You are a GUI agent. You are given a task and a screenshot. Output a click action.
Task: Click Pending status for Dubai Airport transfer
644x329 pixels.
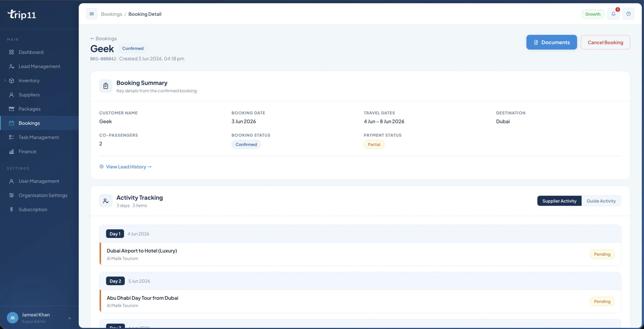[602, 254]
